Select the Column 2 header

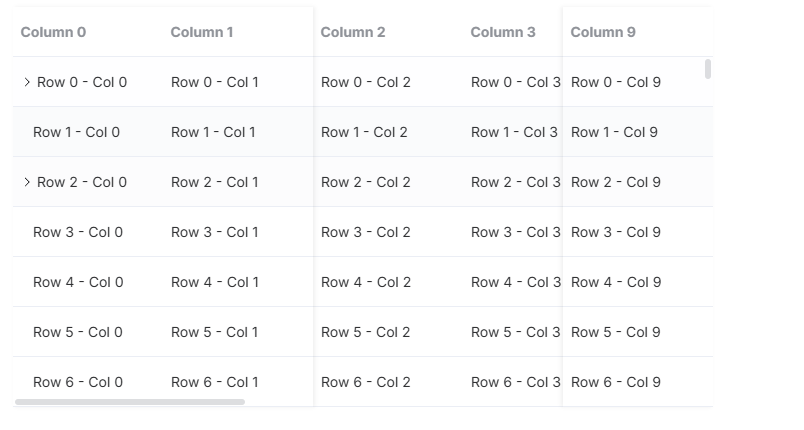tap(353, 32)
